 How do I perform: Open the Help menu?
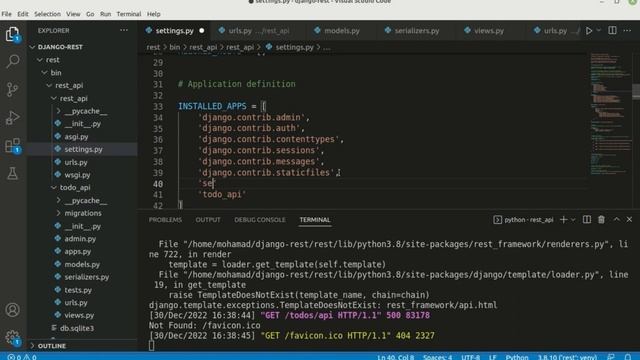click(153, 14)
